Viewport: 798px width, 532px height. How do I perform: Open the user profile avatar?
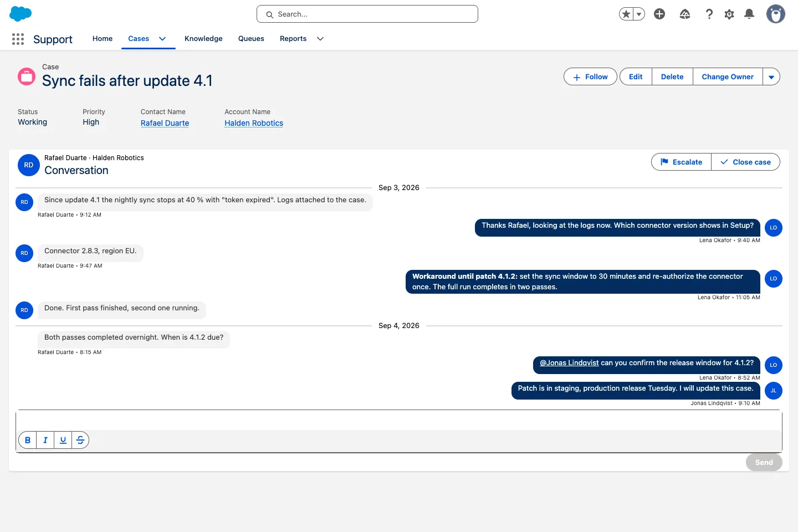[776, 14]
